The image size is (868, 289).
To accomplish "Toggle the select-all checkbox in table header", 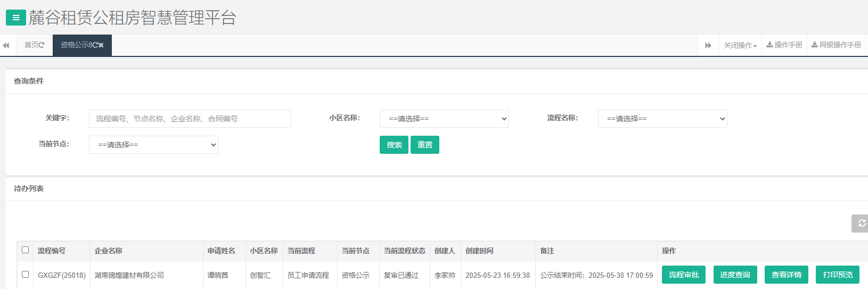I will (x=25, y=250).
